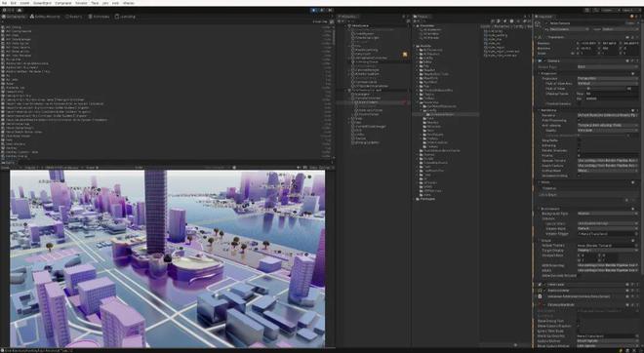Click the Pause button in top toolbar
644x353 pixels.
pyautogui.click(x=322, y=11)
